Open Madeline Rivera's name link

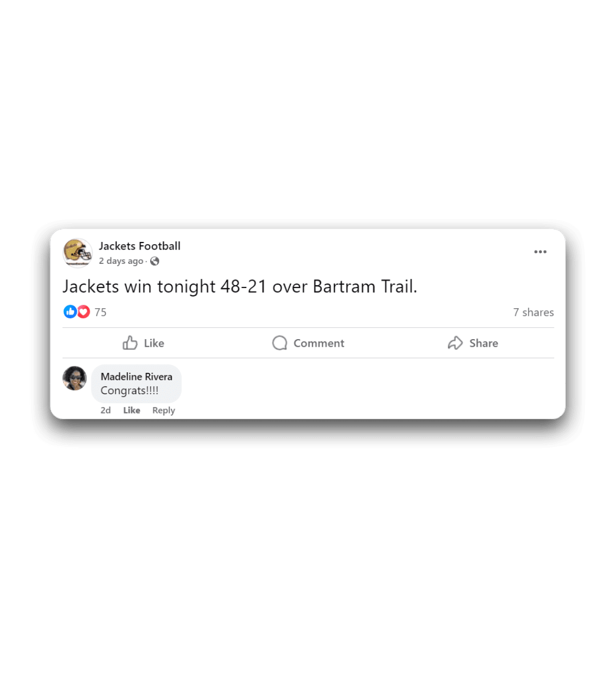tap(136, 377)
